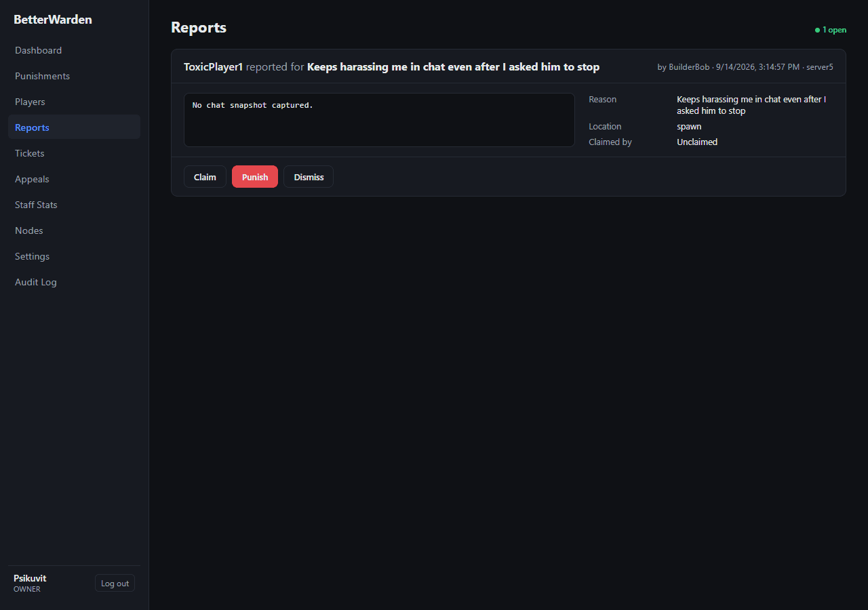
Task: Click the 'Unclaimed' value
Action: point(697,142)
